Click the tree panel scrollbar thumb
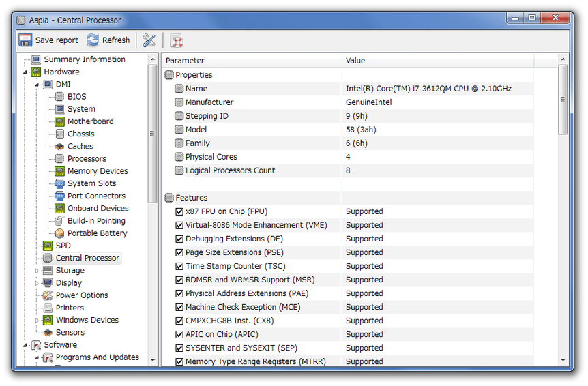 (x=152, y=134)
